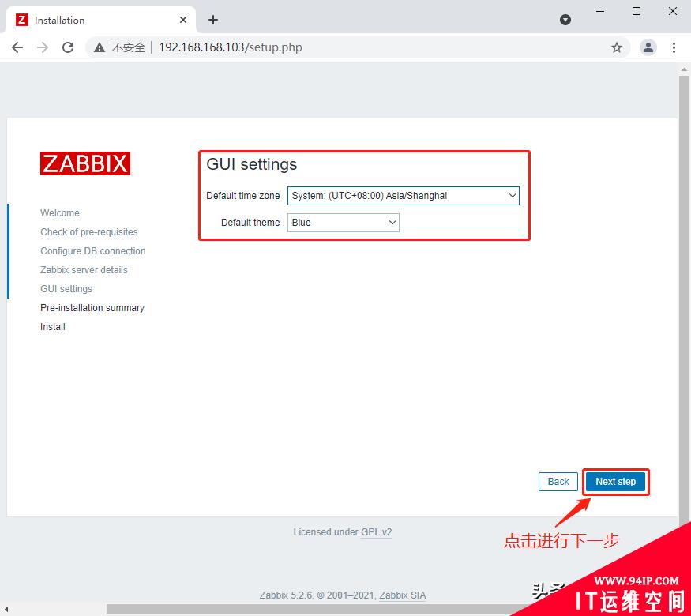
Task: Click the round dropdown icon in the title bar
Action: click(x=565, y=20)
